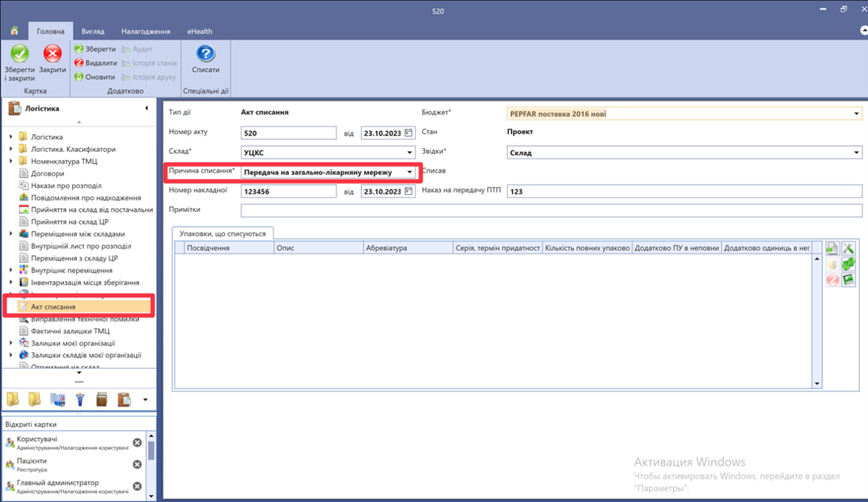Open the Причина списання dropdown
Image resolution: width=868 pixels, height=502 pixels.
(410, 172)
